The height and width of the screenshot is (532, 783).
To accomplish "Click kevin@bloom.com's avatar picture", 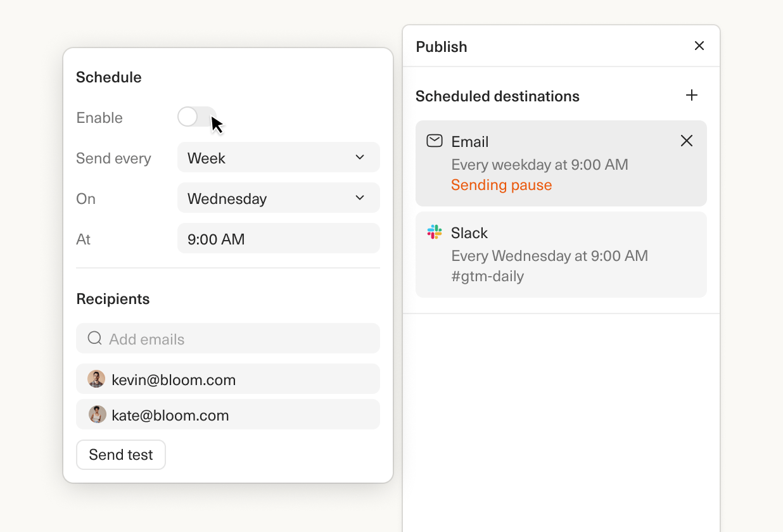I will [x=96, y=379].
